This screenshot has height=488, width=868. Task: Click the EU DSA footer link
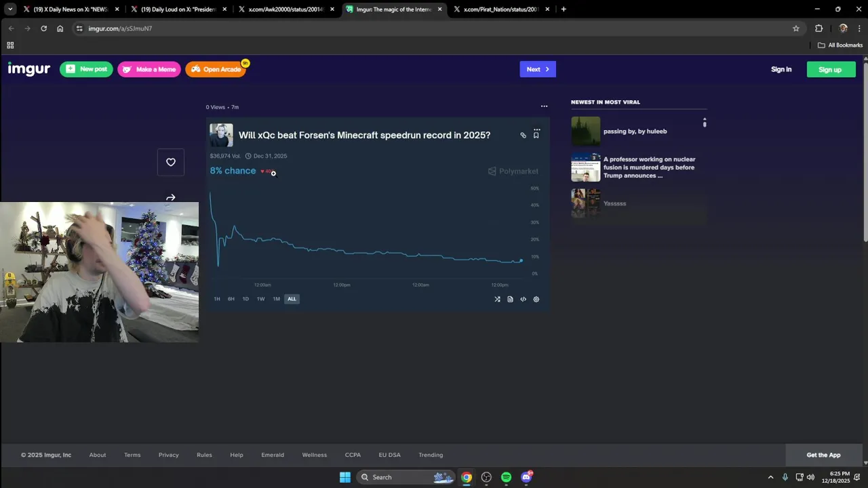click(x=390, y=455)
